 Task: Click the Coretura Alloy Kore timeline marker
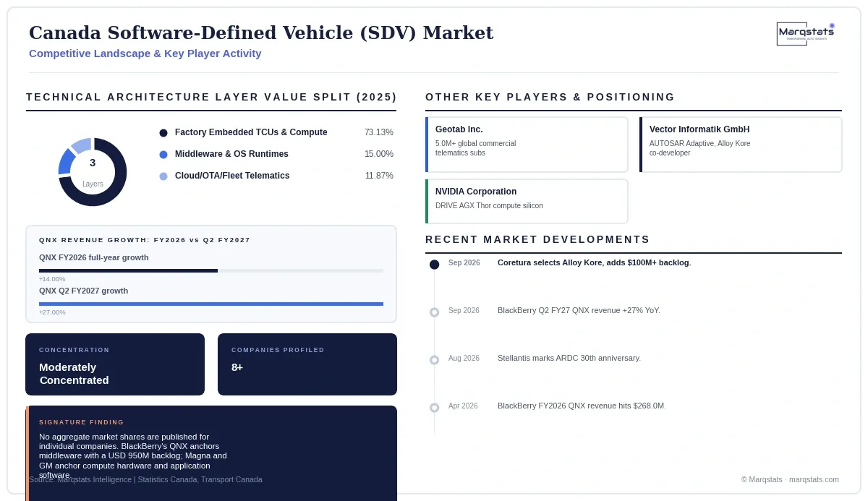pos(434,265)
